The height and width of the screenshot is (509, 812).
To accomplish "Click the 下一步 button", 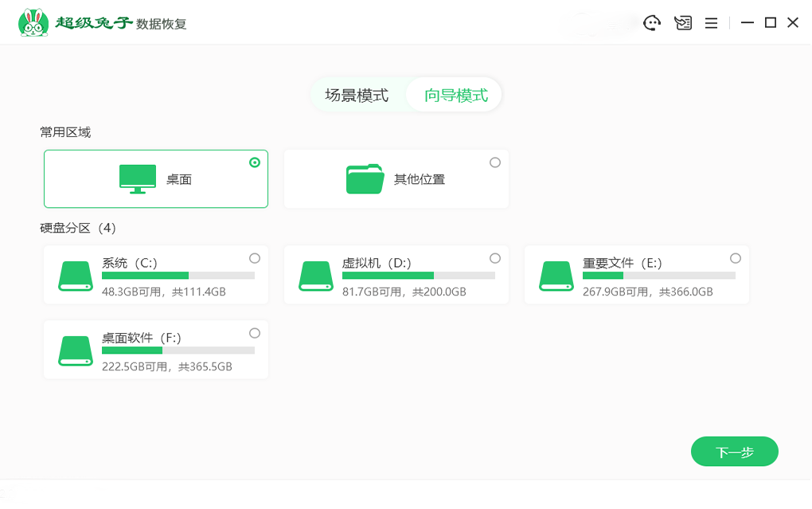I will pyautogui.click(x=734, y=452).
